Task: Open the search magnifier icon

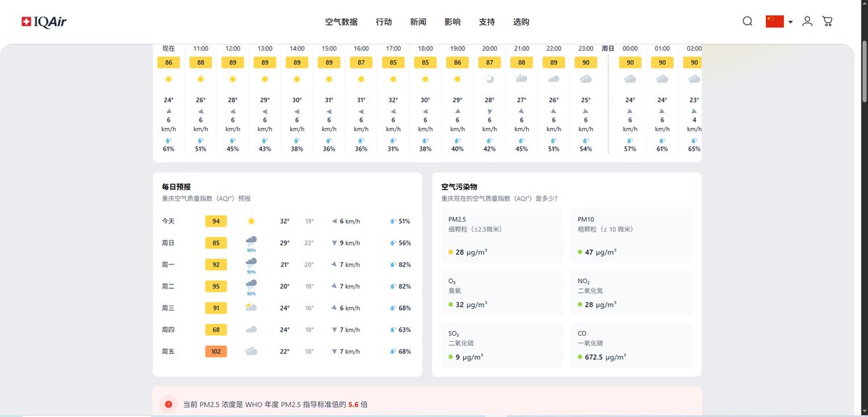Action: pyautogui.click(x=748, y=22)
